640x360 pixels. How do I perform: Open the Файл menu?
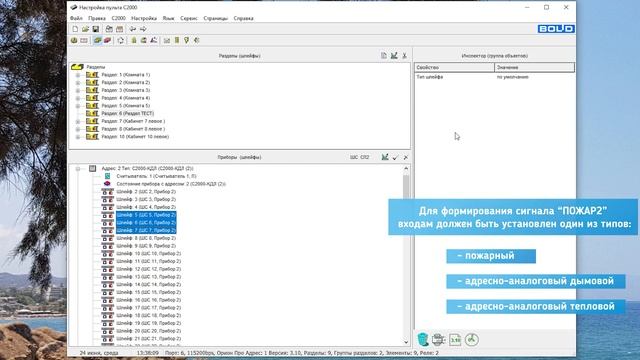[76, 18]
